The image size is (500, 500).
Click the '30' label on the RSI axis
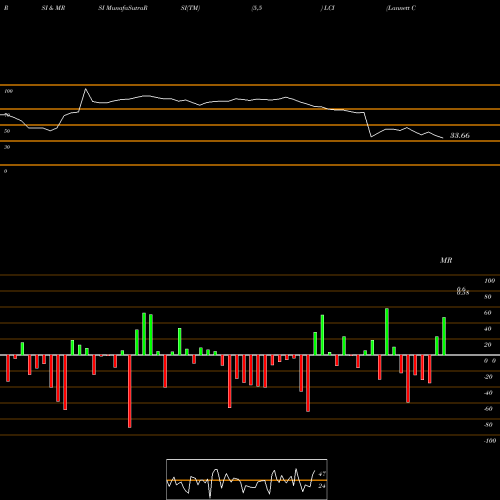7,147
